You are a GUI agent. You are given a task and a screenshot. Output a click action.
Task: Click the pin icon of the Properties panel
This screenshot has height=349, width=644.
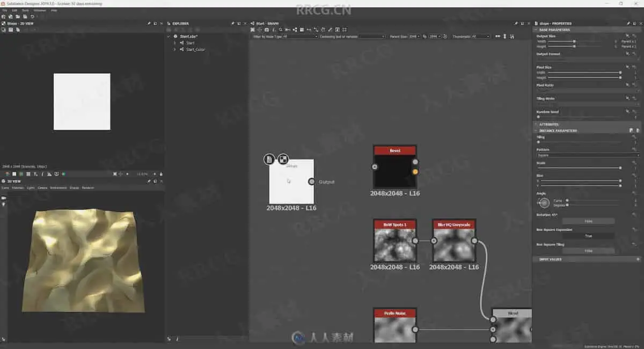628,24
